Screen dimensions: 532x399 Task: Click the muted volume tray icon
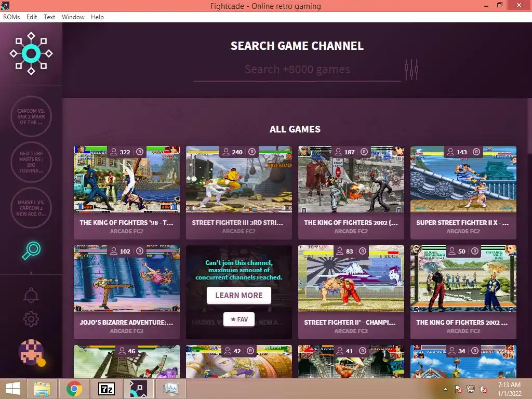(x=483, y=389)
